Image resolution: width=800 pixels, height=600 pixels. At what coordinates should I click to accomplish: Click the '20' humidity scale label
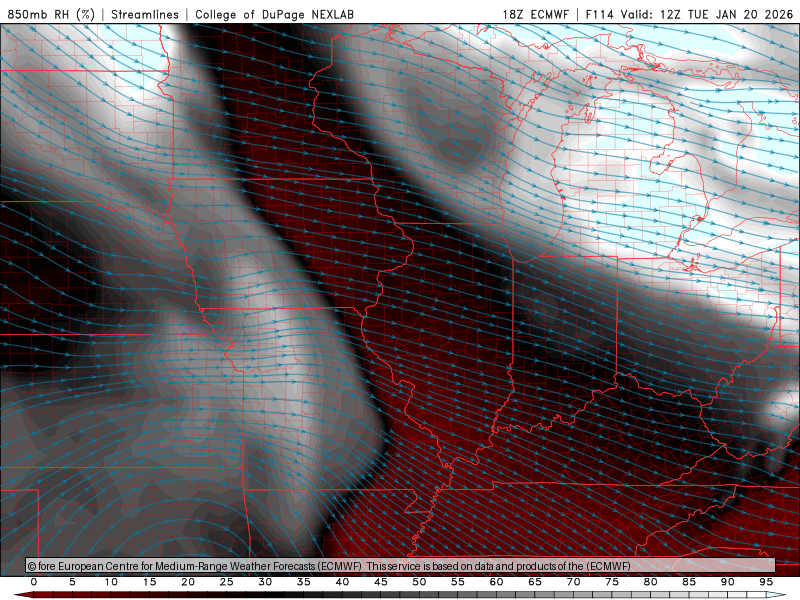tap(188, 582)
